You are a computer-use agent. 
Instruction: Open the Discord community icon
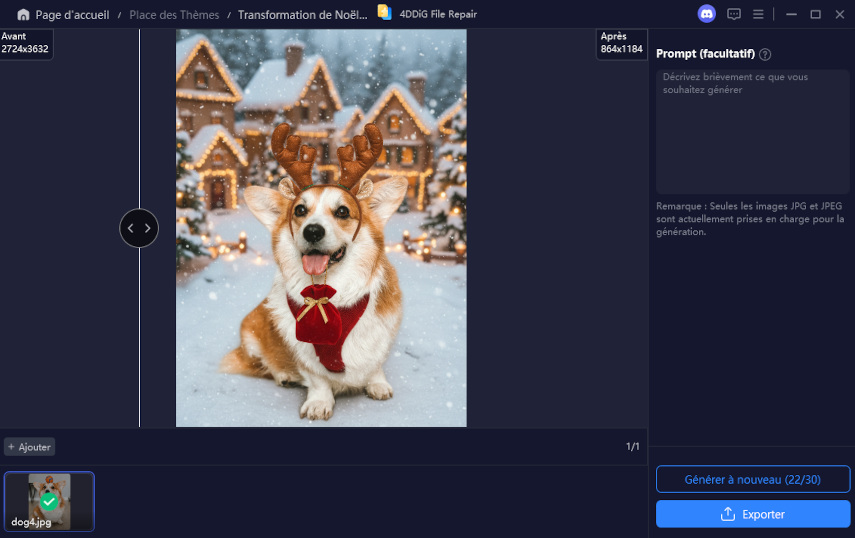(x=707, y=14)
